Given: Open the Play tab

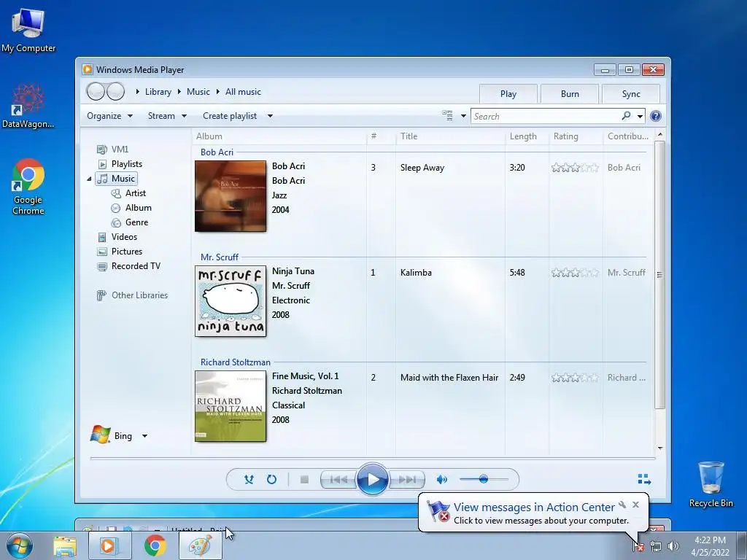Looking at the screenshot, I should tap(508, 94).
